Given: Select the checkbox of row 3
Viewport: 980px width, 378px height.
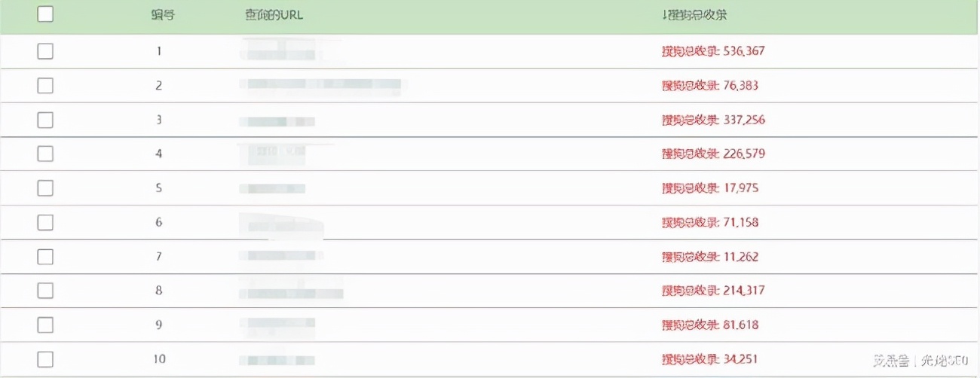Looking at the screenshot, I should coord(45,120).
